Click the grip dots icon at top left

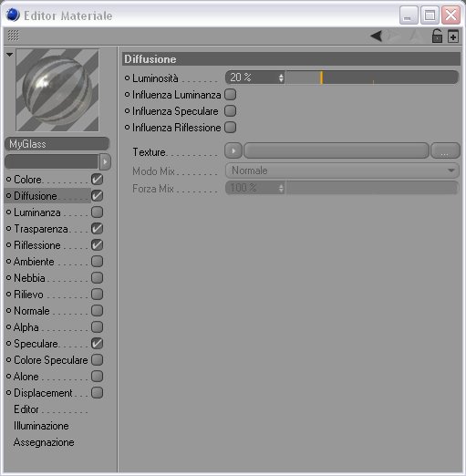click(x=13, y=36)
